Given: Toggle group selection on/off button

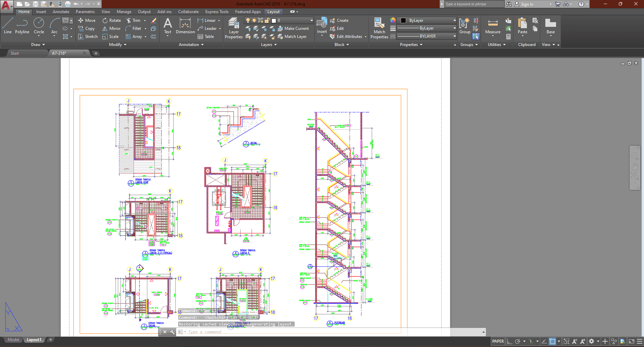Looking at the screenshot, I should tap(476, 37).
